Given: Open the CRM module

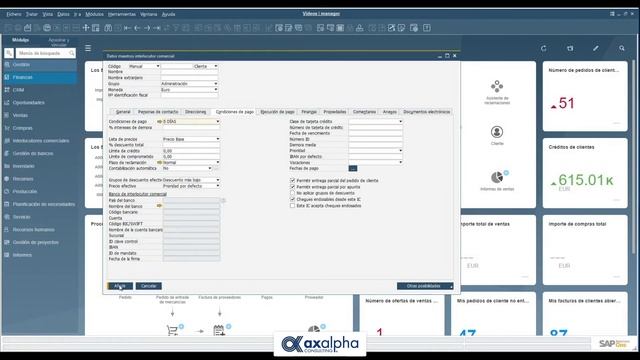Looking at the screenshot, I should (18, 90).
